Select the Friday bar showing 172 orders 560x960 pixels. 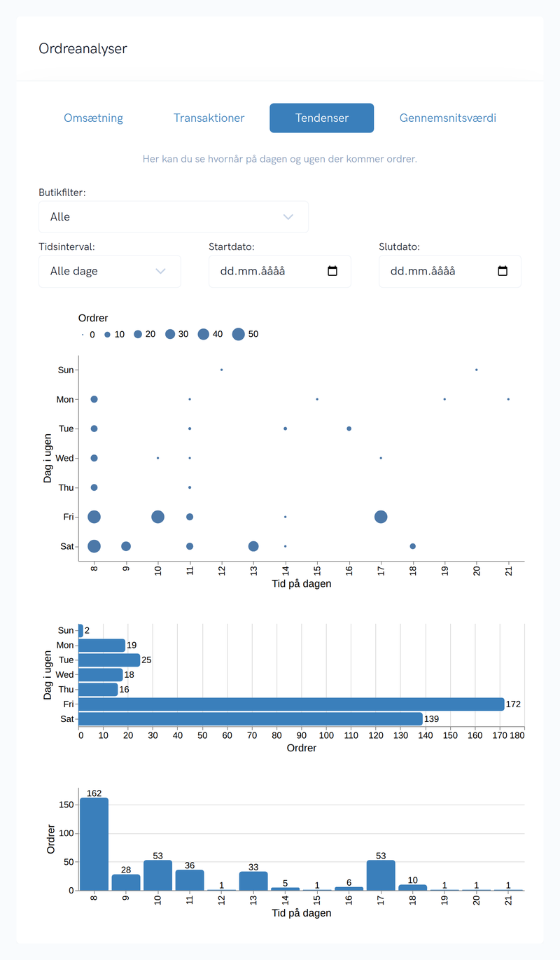coord(291,704)
